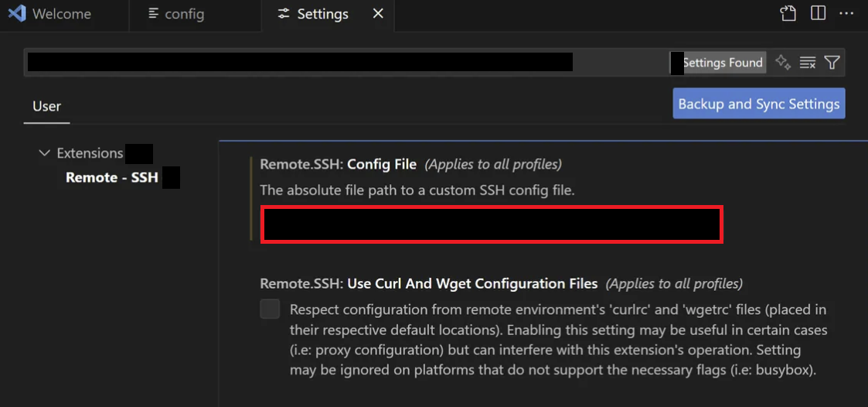This screenshot has width=868, height=407.
Task: Clear the settings search input
Action: tap(808, 63)
